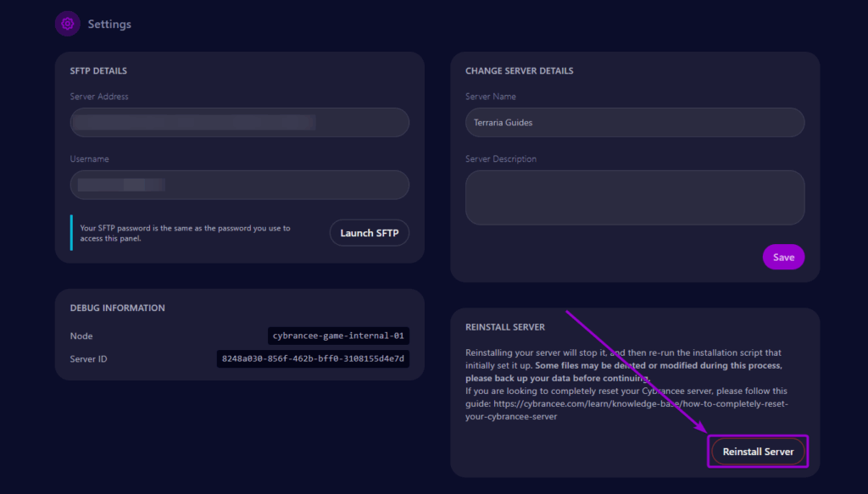
Task: Click the Settings page heading text
Action: (x=109, y=24)
